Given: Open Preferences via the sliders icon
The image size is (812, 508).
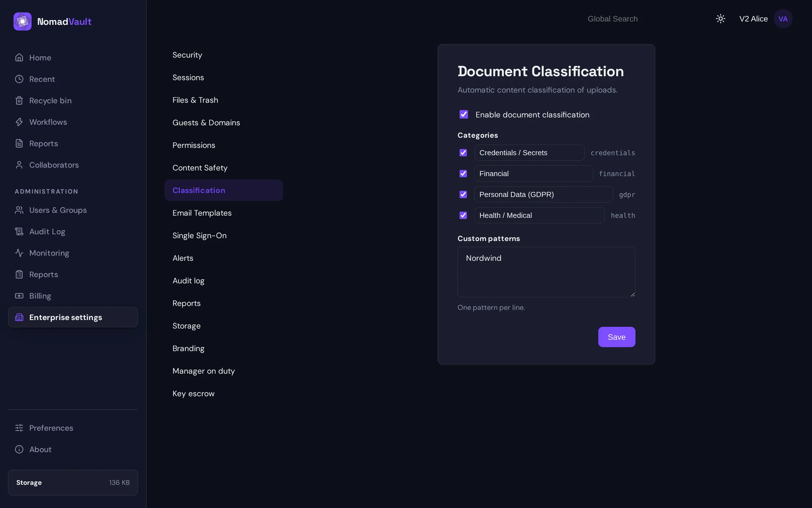Looking at the screenshot, I should (19, 428).
